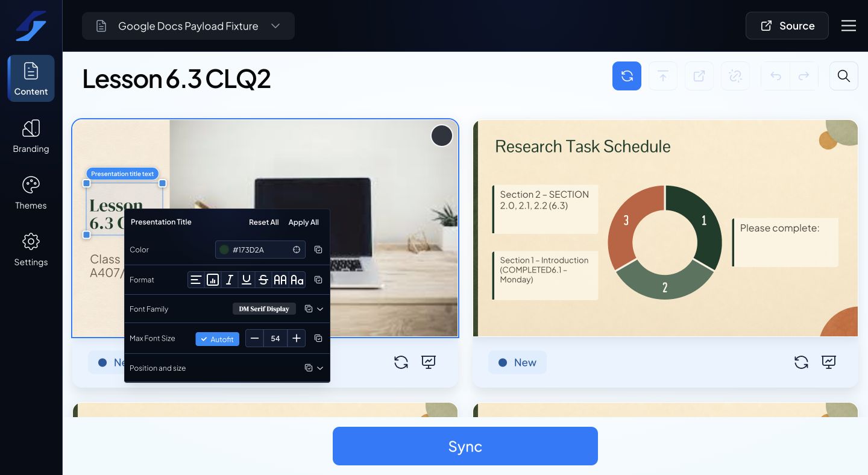This screenshot has width=868, height=475.
Task: Click the vertical alignment icon in Format row
Action: 213,280
